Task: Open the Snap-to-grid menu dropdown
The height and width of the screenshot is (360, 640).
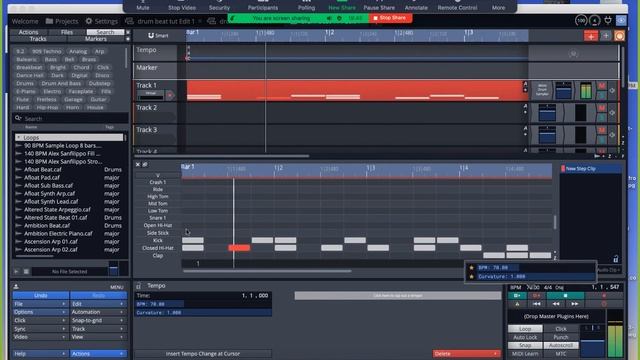Action: [x=98, y=320]
